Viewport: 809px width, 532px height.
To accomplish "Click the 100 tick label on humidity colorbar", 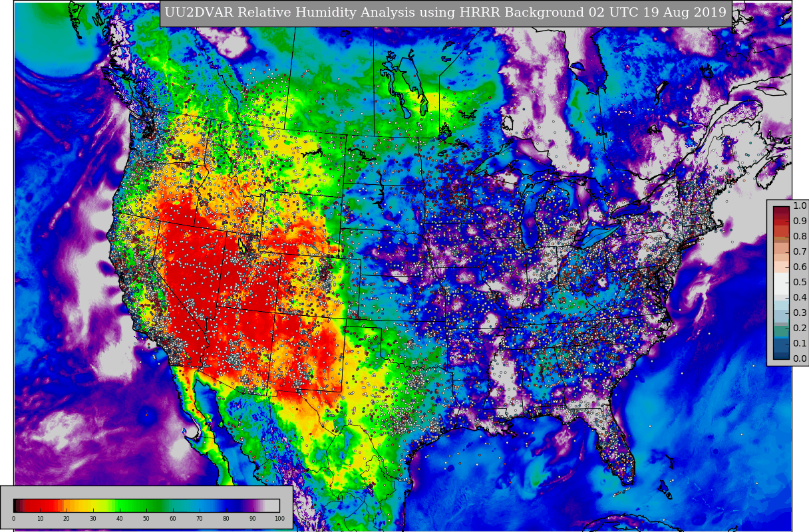I will coord(279,519).
